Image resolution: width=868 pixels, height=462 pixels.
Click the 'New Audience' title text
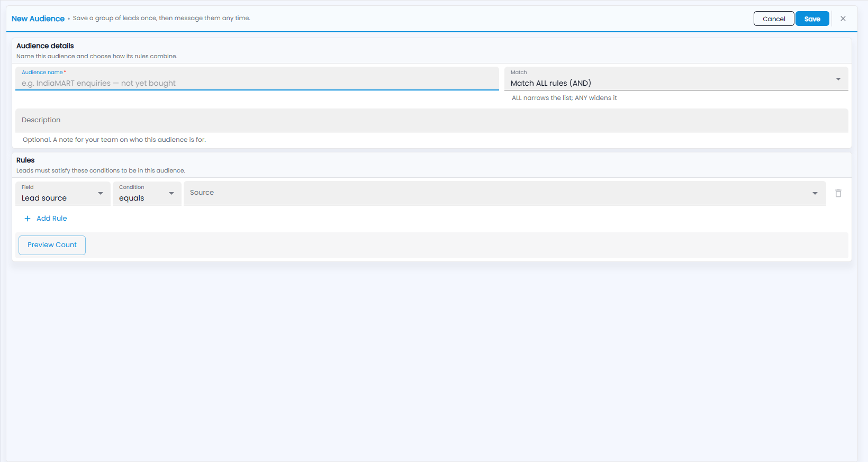click(x=38, y=19)
